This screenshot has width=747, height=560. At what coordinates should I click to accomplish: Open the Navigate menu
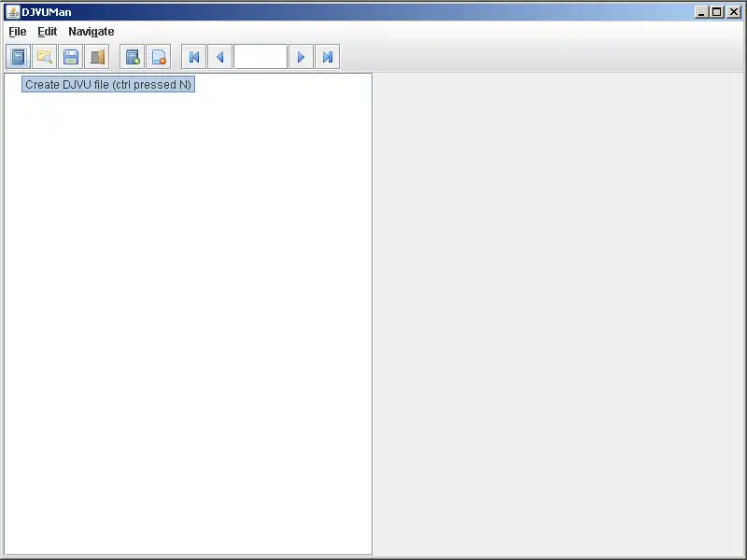coord(91,32)
